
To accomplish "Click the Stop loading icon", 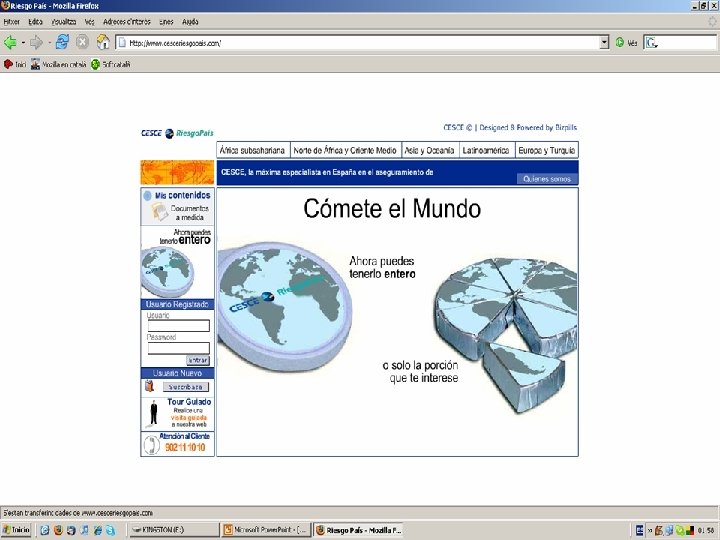I will [82, 42].
